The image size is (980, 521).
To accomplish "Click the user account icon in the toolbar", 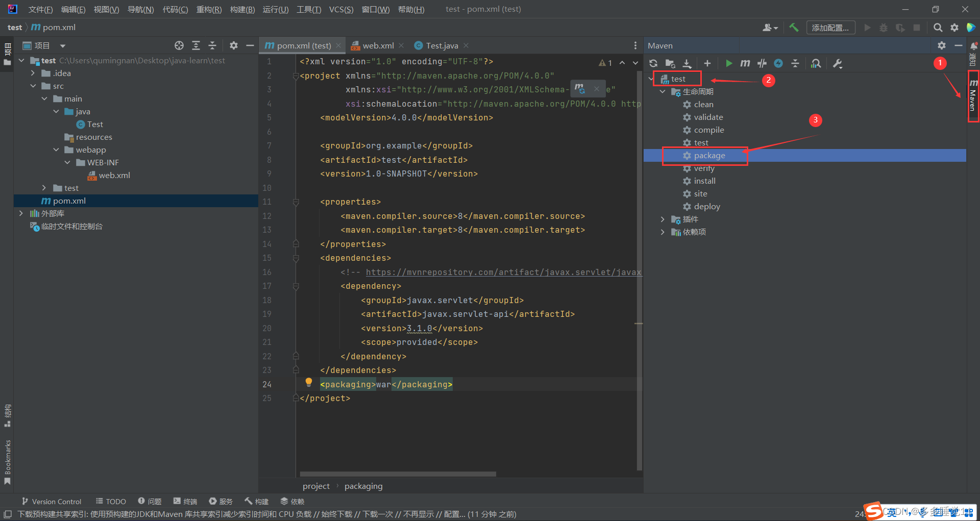I will pos(770,28).
